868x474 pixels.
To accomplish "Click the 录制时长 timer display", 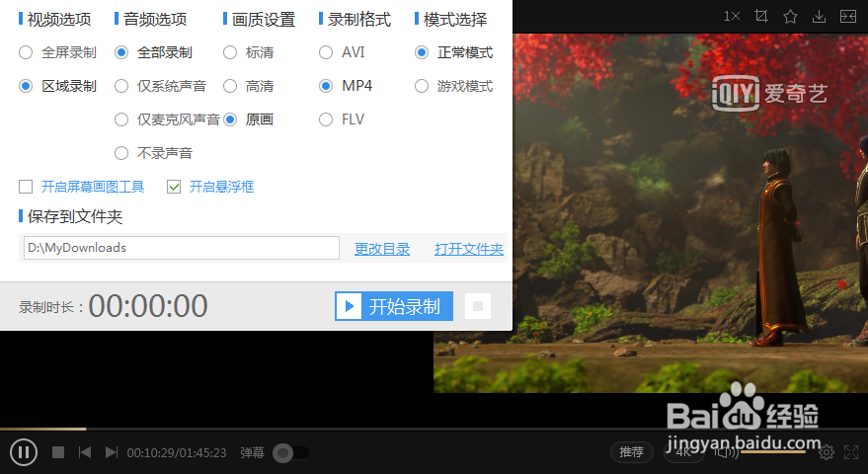I will 148,306.
